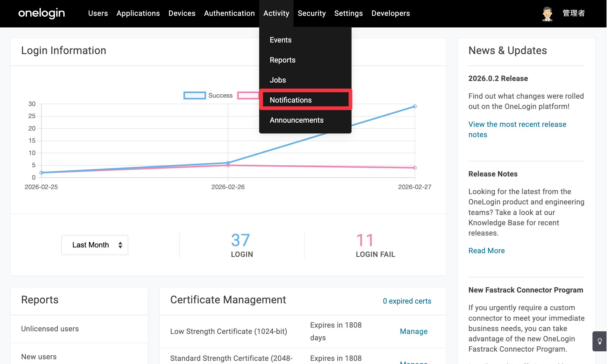Toggle the Success legend swatch
The height and width of the screenshot is (364, 607).
[x=195, y=95]
